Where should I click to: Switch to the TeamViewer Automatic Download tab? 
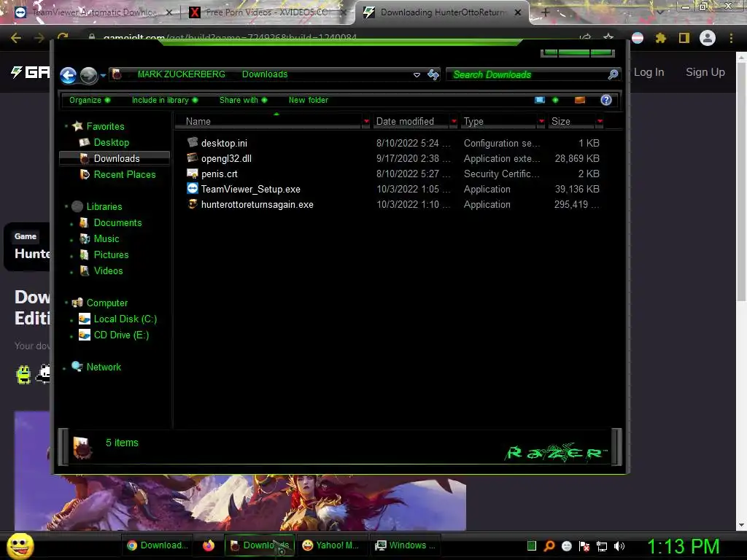pos(93,12)
